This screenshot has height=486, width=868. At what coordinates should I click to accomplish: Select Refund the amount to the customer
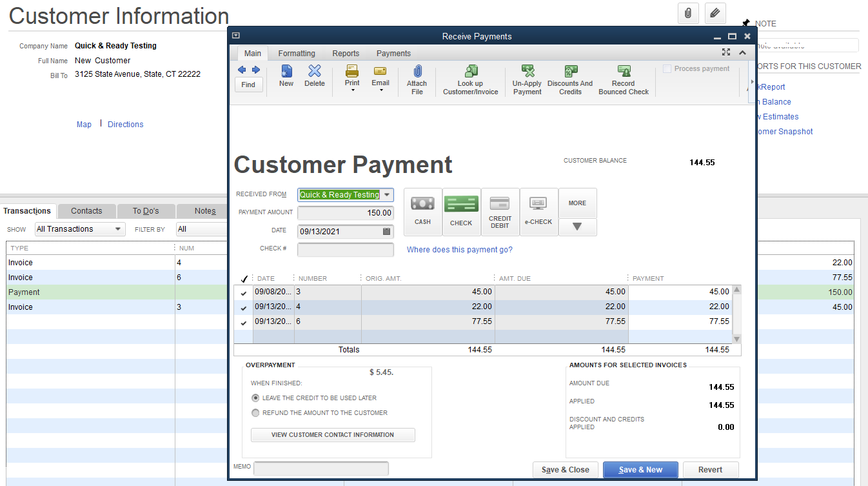point(256,413)
